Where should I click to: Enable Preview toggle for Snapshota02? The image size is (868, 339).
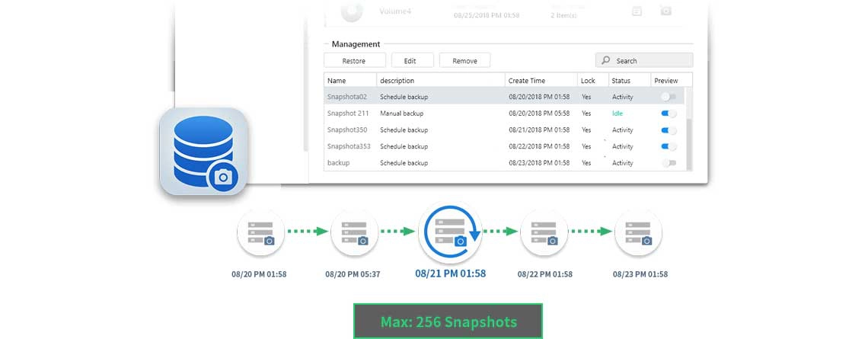pos(669,97)
